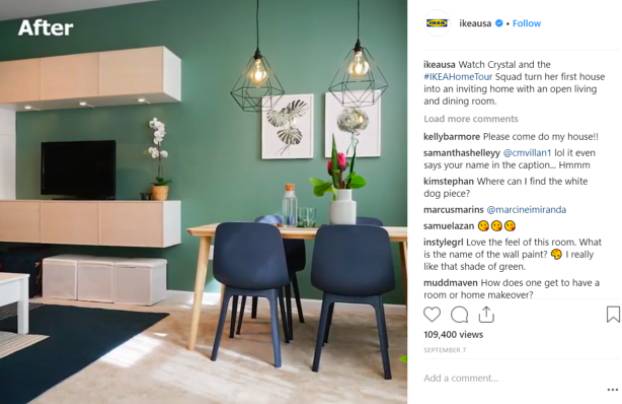Open the September 7 post date
The width and height of the screenshot is (622, 404).
pyautogui.click(x=445, y=350)
